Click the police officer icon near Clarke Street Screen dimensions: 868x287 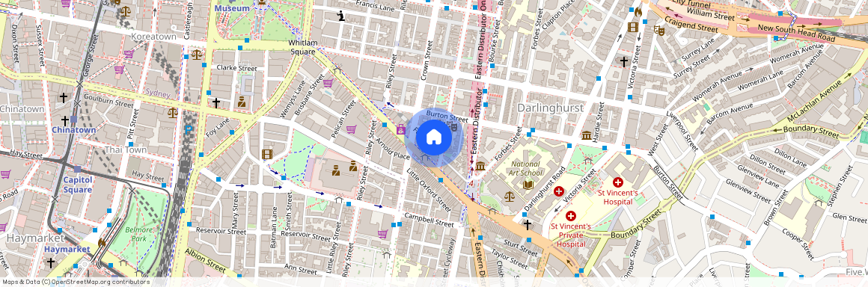click(242, 101)
